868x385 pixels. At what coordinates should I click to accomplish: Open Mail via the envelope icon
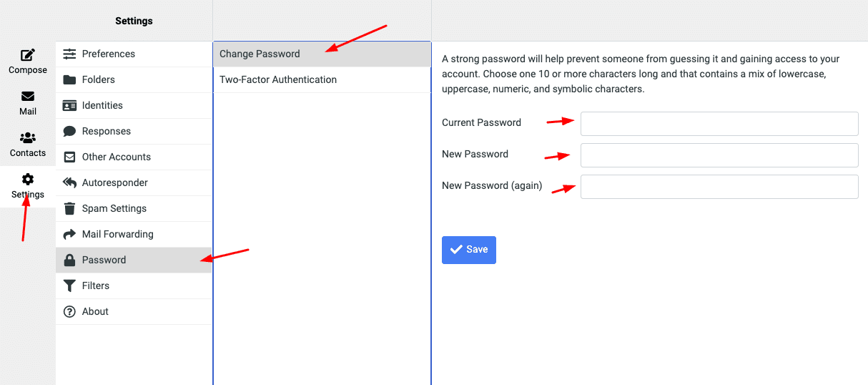tap(28, 97)
